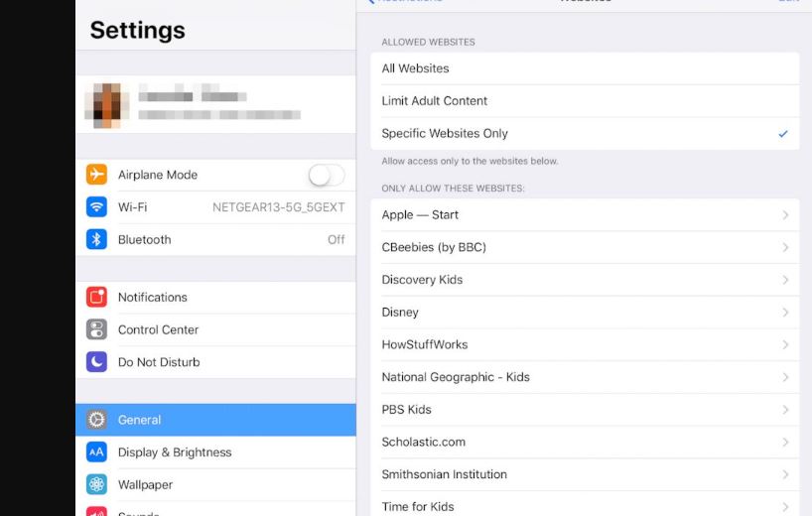
Task: Click the HowStuffWorks website name
Action: 425,344
